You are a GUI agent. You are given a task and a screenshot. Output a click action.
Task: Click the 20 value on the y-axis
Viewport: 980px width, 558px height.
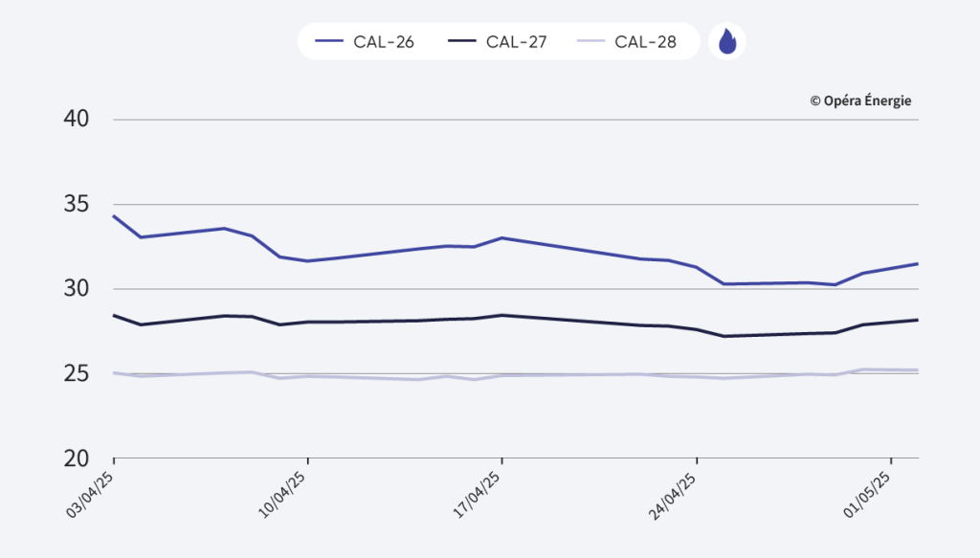click(76, 458)
